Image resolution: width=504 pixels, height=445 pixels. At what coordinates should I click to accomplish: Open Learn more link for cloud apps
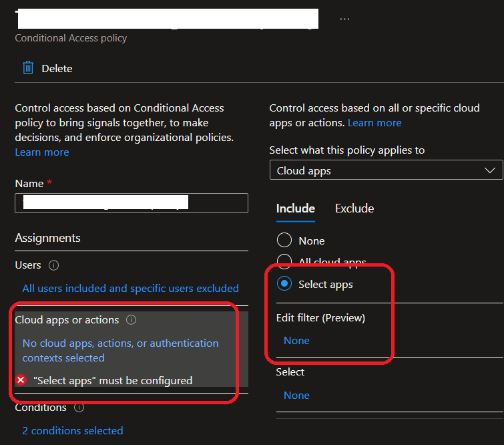tap(374, 123)
